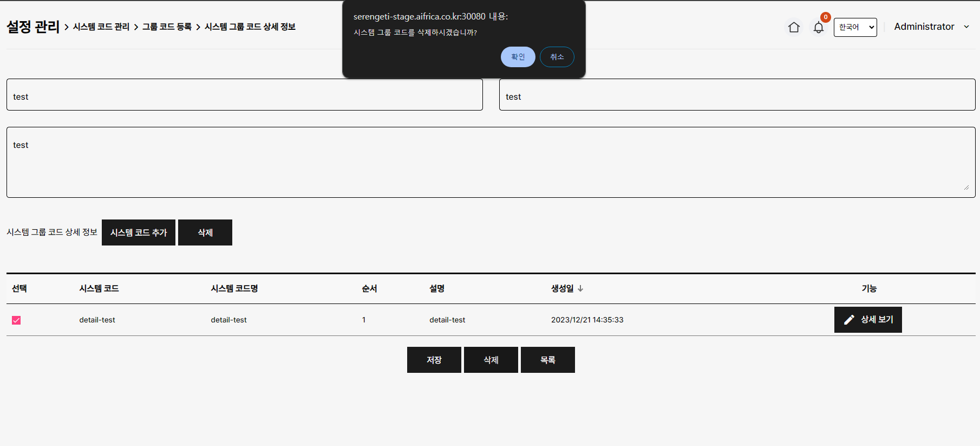Viewport: 980px width, 446px height.
Task: Expand the Administrator account menu
Action: point(931,27)
